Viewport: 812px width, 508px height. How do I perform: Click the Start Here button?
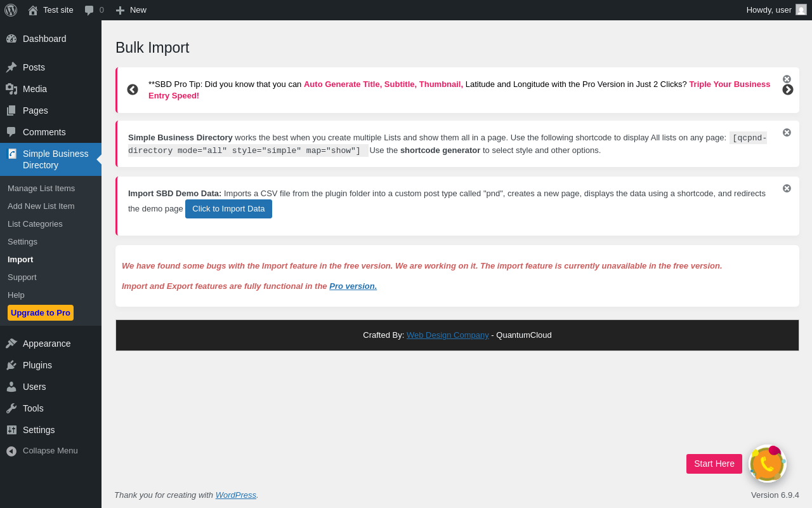[714, 464]
